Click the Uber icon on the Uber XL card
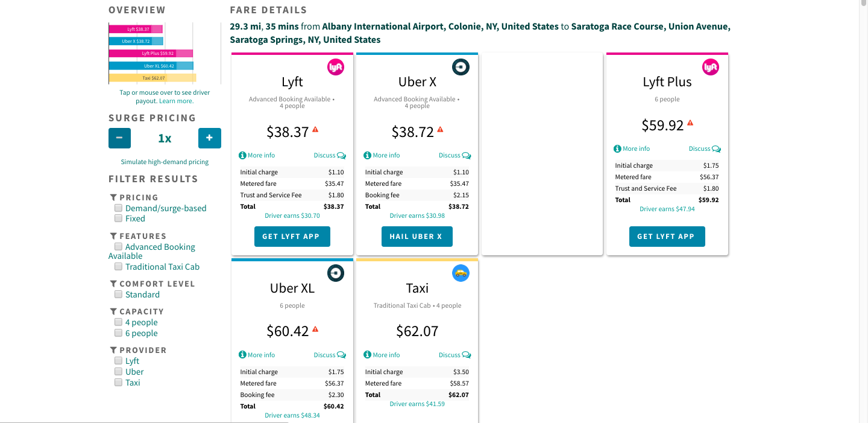 [336, 273]
